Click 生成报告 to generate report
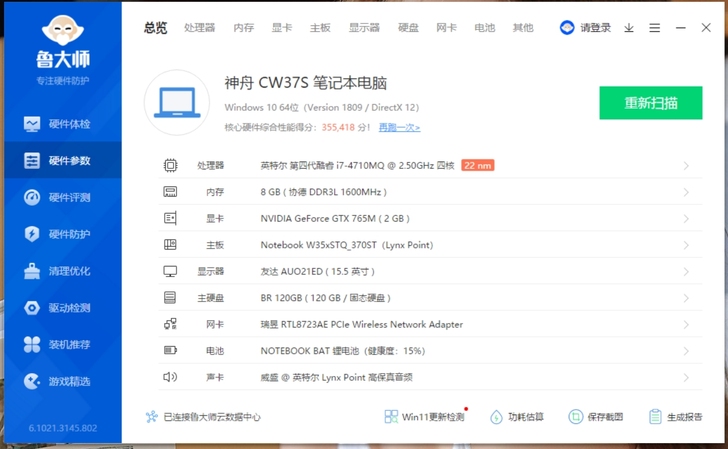The height and width of the screenshot is (449, 728). (676, 416)
